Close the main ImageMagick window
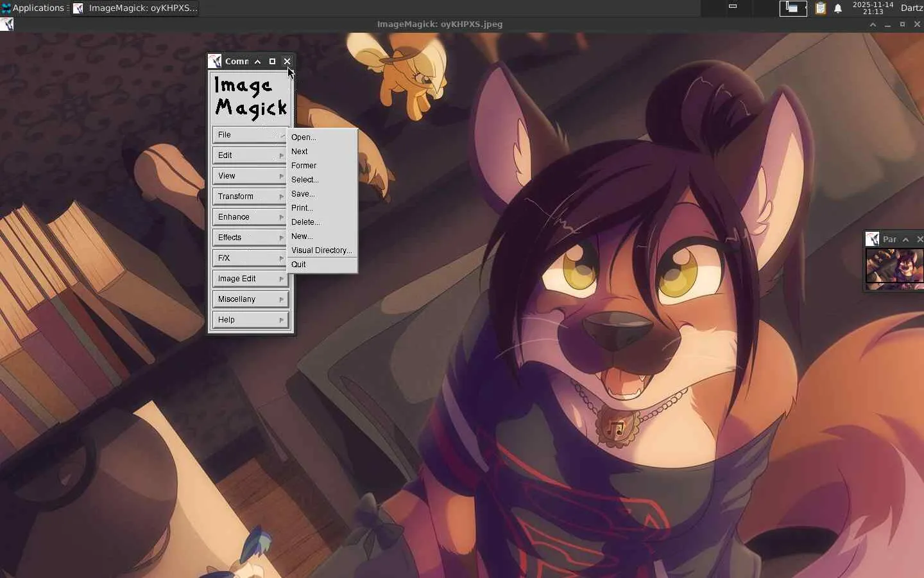Screen dimensions: 924x578 [917, 24]
